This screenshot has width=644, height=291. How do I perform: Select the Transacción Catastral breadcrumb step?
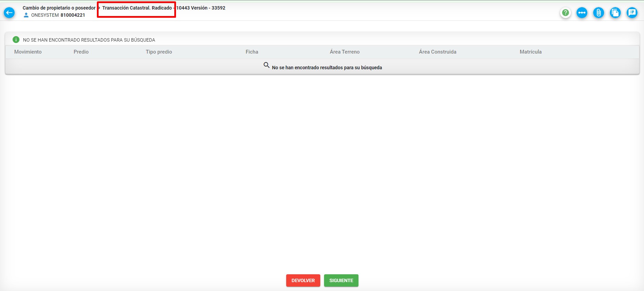[137, 8]
